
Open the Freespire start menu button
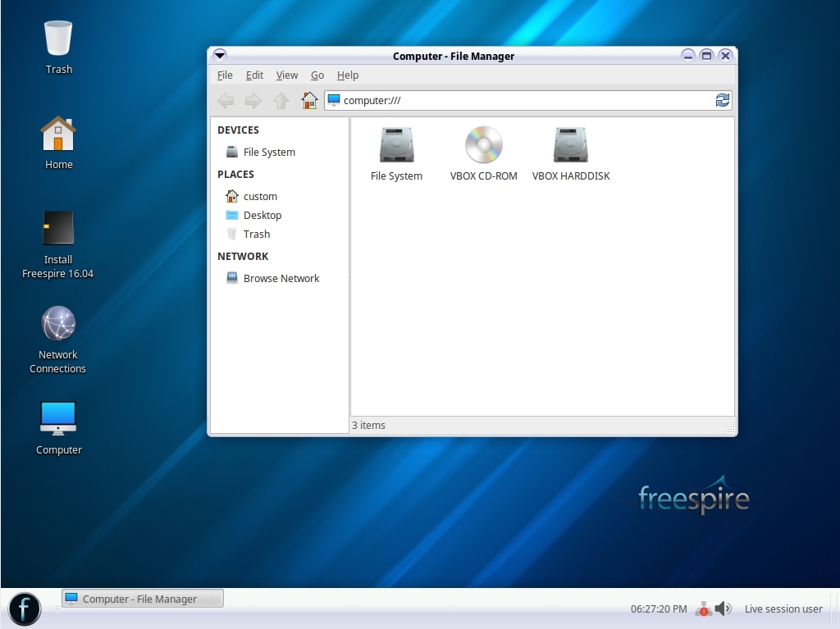(25, 609)
